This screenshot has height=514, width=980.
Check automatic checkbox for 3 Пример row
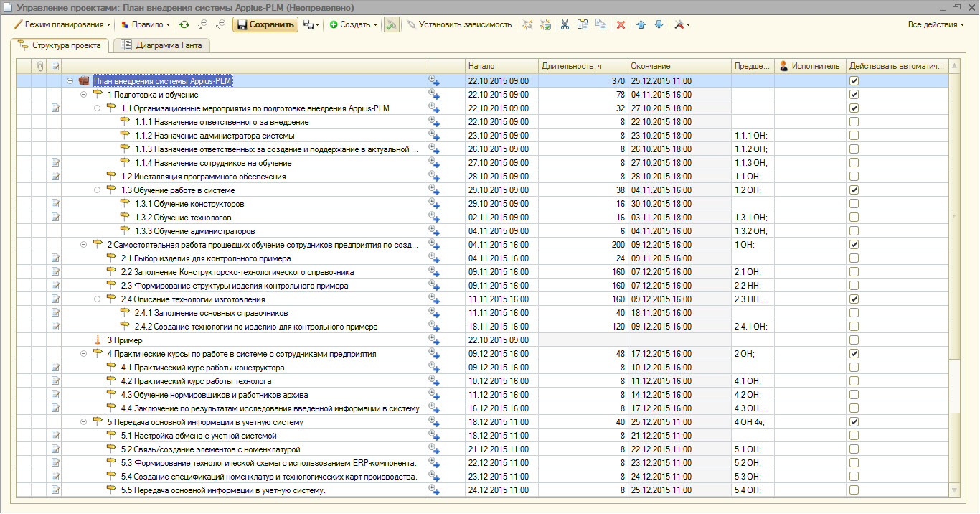854,340
